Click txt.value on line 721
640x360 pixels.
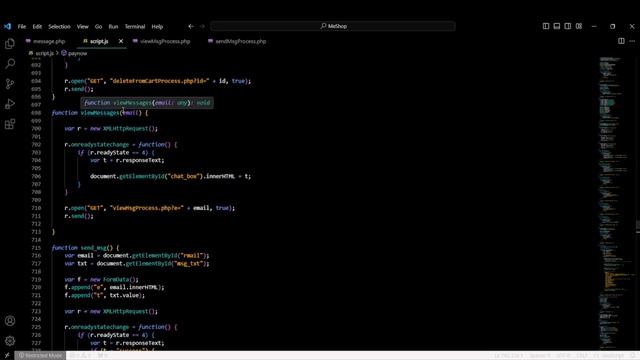click(124, 296)
